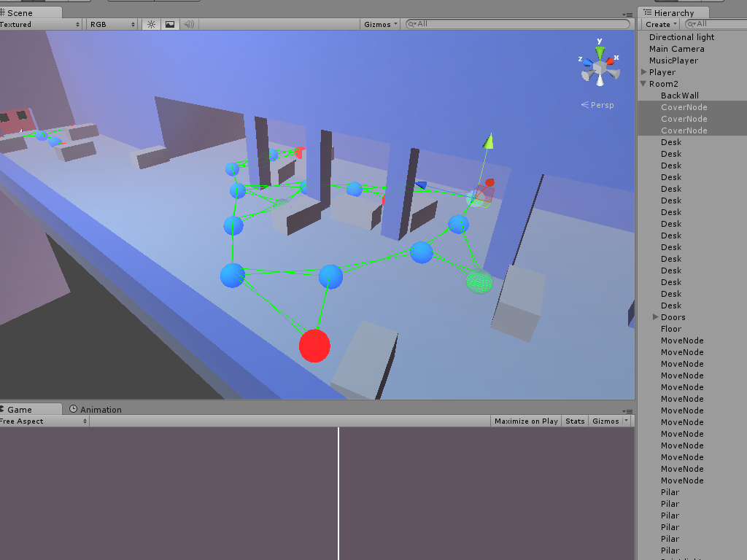Toggle scene audio speaker icon

click(x=189, y=24)
